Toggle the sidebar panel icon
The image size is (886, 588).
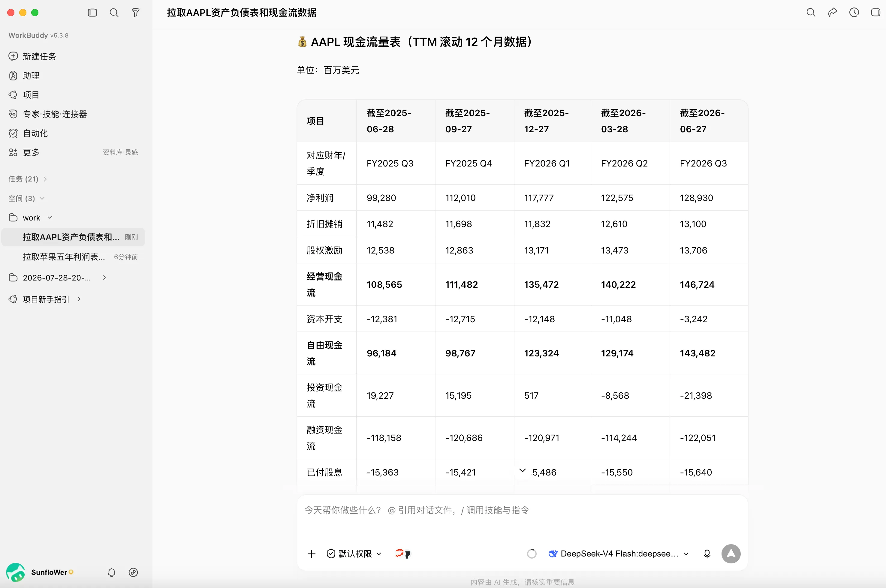pyautogui.click(x=92, y=13)
